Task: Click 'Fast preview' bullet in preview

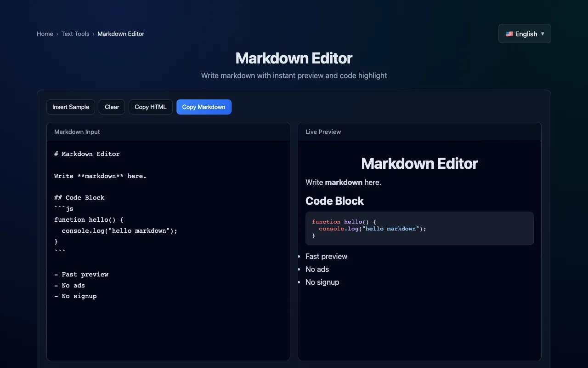Action: coord(326,256)
